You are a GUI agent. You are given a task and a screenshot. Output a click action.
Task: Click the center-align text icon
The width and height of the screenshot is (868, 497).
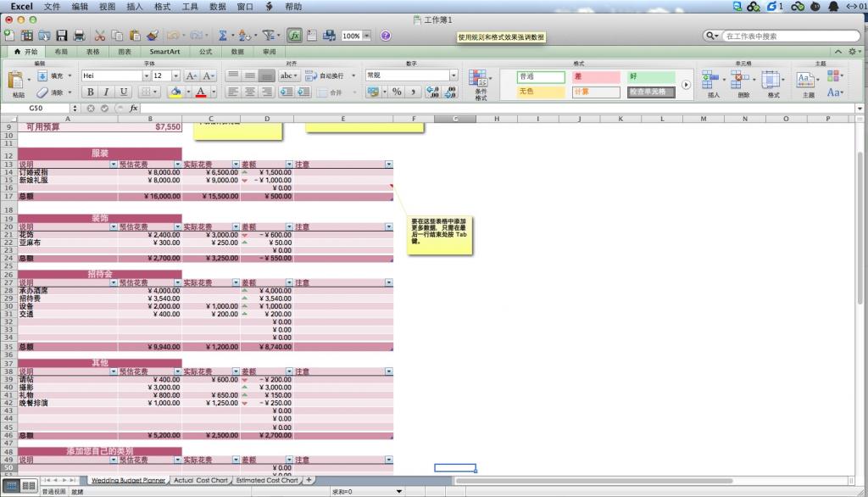pyautogui.click(x=251, y=92)
